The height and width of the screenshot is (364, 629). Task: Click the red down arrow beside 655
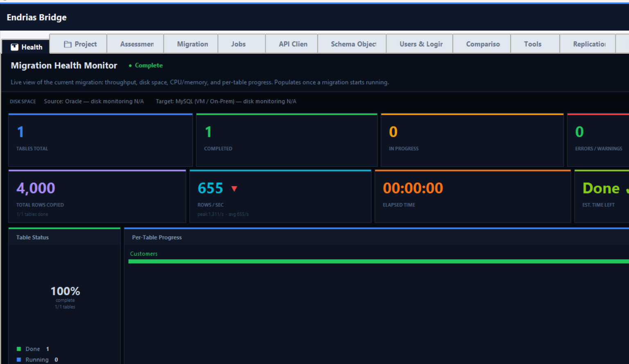click(234, 189)
